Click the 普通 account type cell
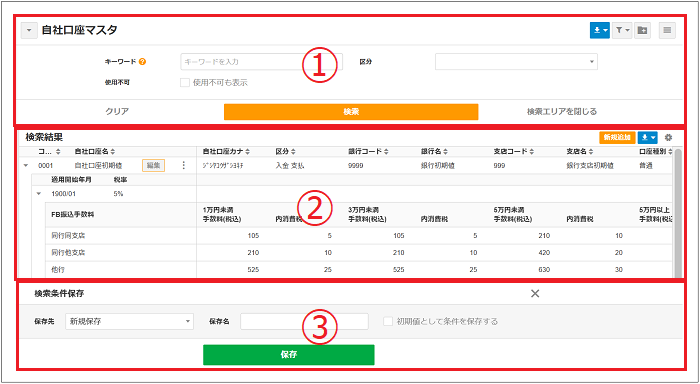The width and height of the screenshot is (700, 384). click(x=646, y=166)
